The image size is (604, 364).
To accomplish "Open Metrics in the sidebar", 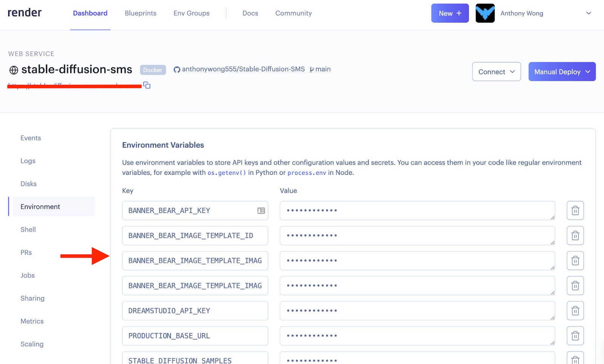I will pyautogui.click(x=32, y=321).
